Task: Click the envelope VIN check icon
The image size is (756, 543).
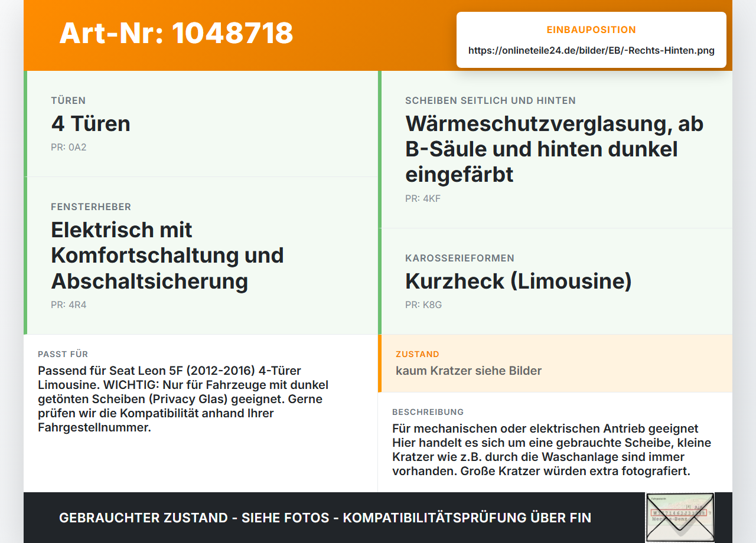Action: coord(680,517)
